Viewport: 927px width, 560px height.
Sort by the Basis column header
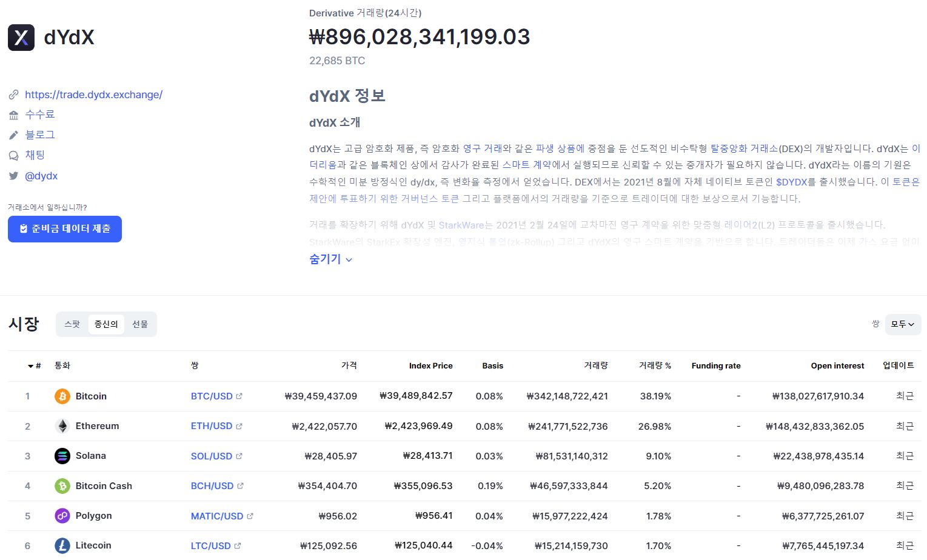click(x=492, y=365)
